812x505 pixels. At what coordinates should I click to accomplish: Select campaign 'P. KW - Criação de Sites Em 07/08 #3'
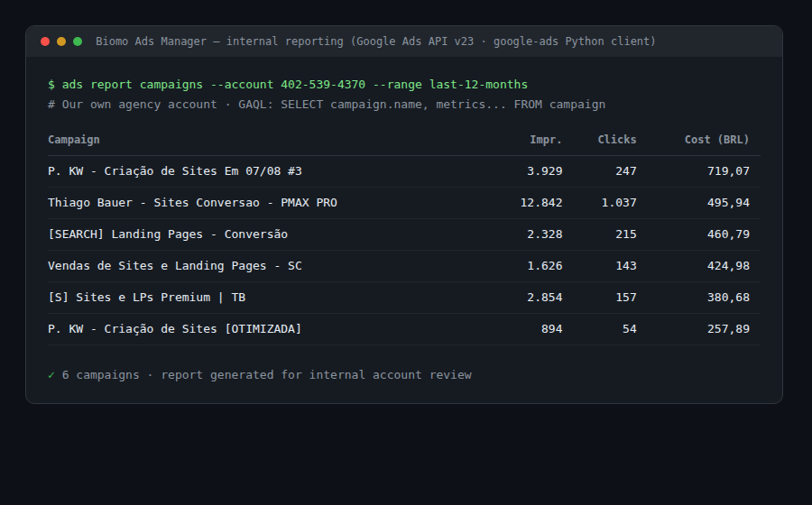pyautogui.click(x=174, y=171)
